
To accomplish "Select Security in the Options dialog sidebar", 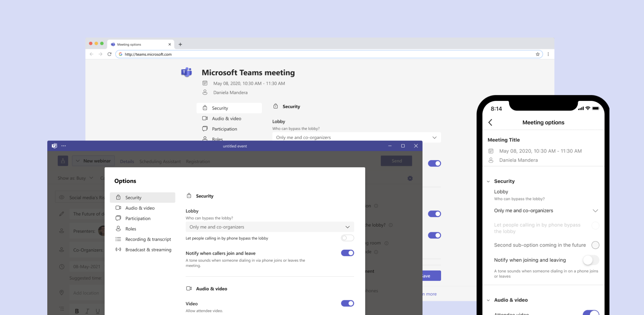I will (143, 198).
